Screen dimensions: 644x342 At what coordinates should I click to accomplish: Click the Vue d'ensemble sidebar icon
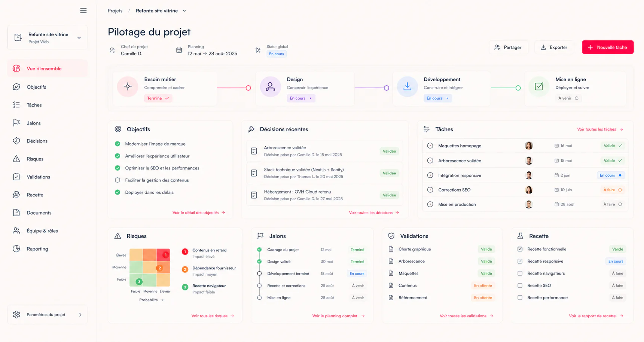pos(16,68)
